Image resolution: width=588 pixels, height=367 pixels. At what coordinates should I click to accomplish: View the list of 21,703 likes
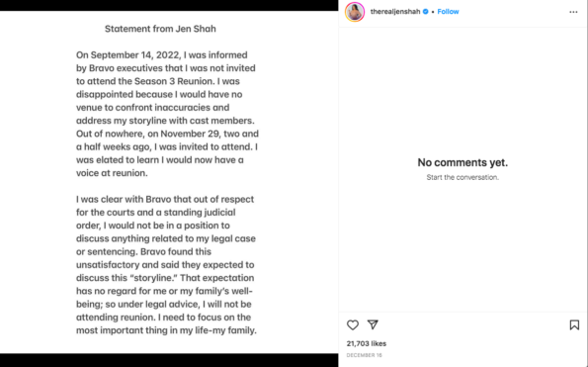click(x=367, y=343)
